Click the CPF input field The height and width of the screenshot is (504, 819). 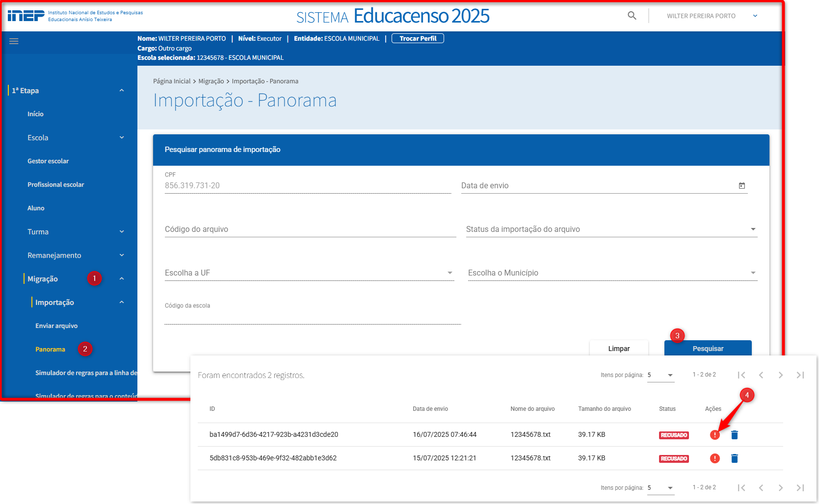click(308, 185)
